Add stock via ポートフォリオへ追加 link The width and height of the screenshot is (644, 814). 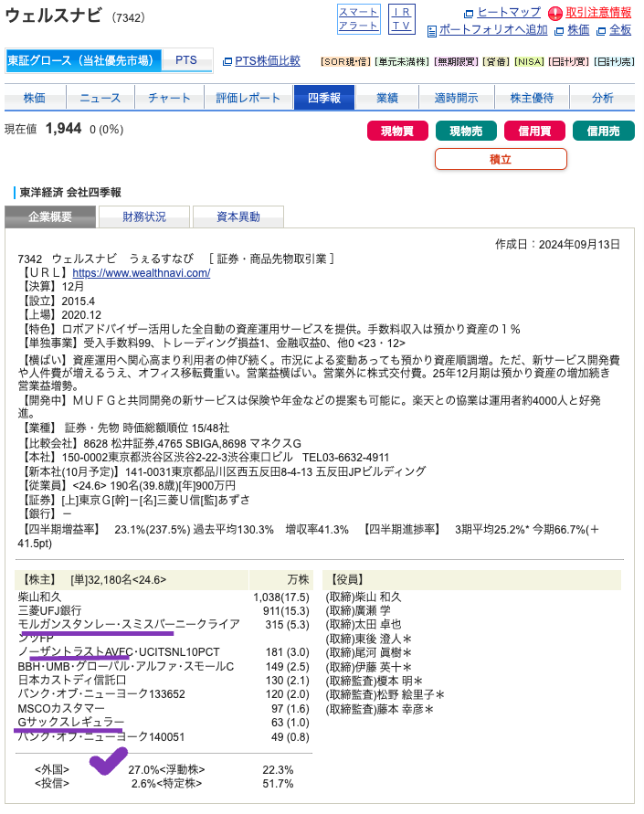click(x=493, y=30)
